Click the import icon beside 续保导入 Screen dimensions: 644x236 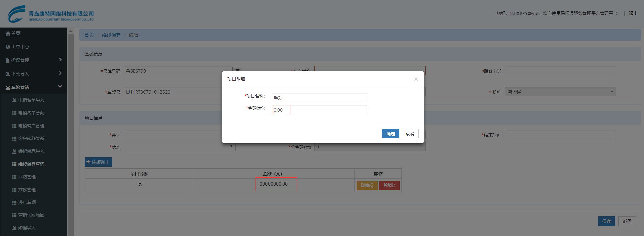point(14,228)
